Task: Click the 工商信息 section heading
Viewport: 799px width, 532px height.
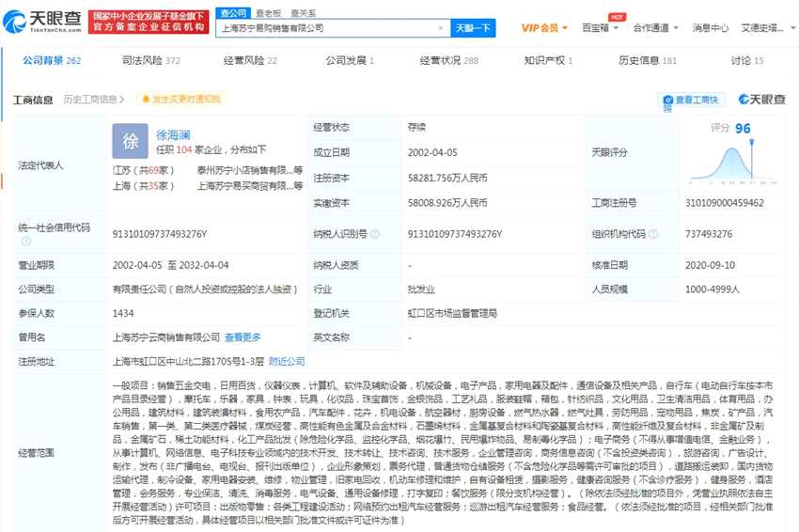Action: 33,100
